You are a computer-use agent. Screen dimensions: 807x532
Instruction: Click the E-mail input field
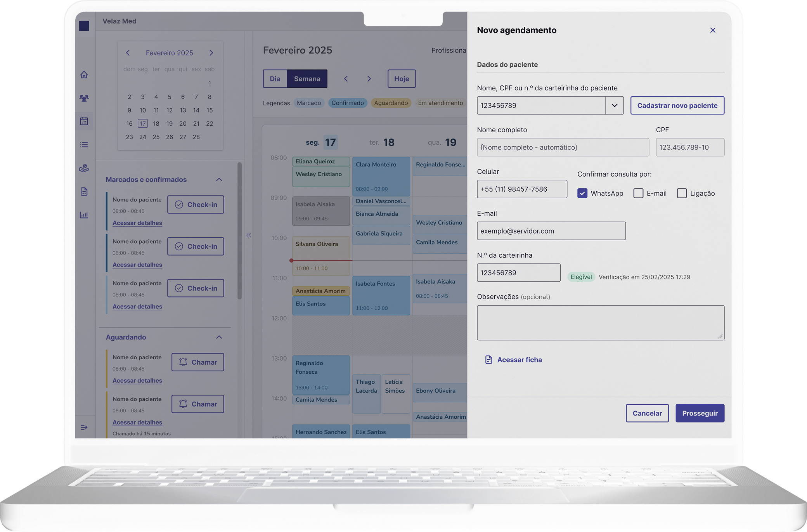(x=551, y=231)
